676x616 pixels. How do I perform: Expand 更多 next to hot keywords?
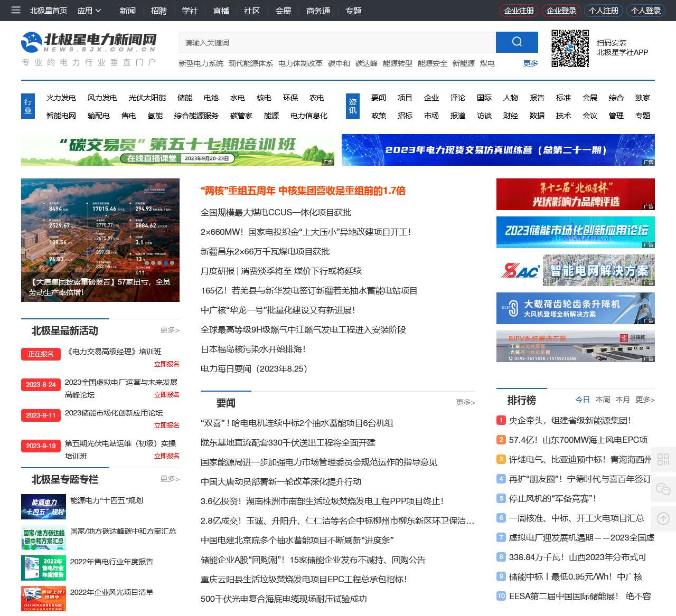click(531, 63)
